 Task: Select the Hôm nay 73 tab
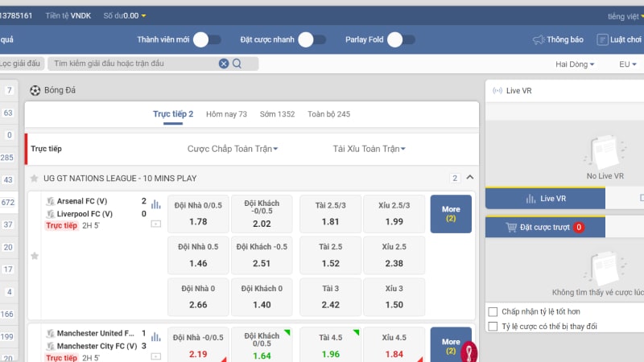click(226, 114)
